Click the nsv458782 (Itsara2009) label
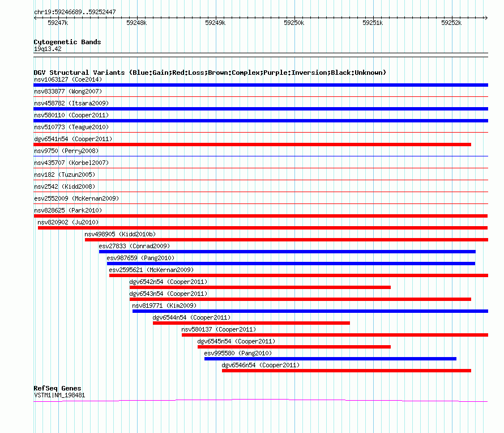Viewport: 504px width, 433px height. (71, 103)
